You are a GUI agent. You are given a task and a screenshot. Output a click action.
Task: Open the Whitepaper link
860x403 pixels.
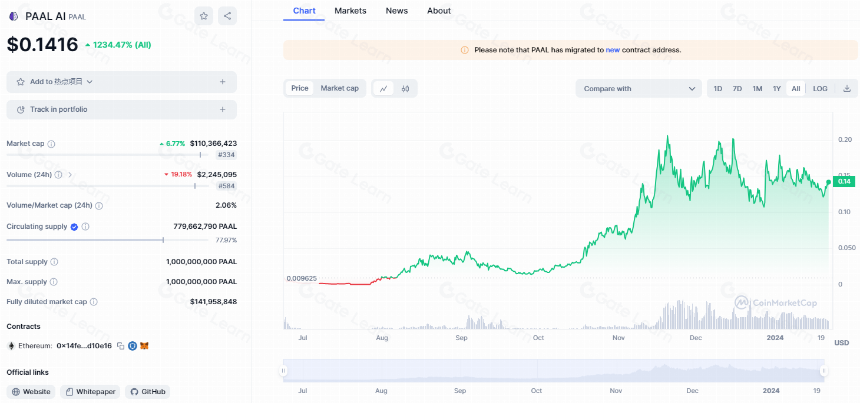point(90,391)
